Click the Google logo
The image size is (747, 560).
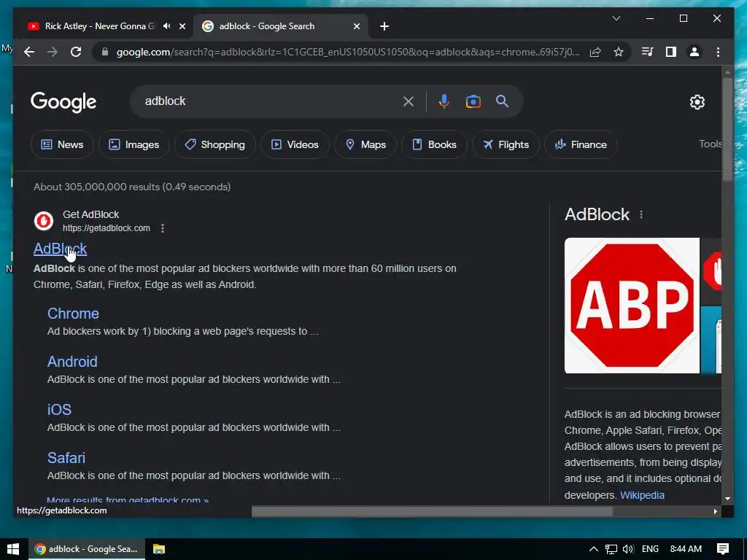(63, 102)
